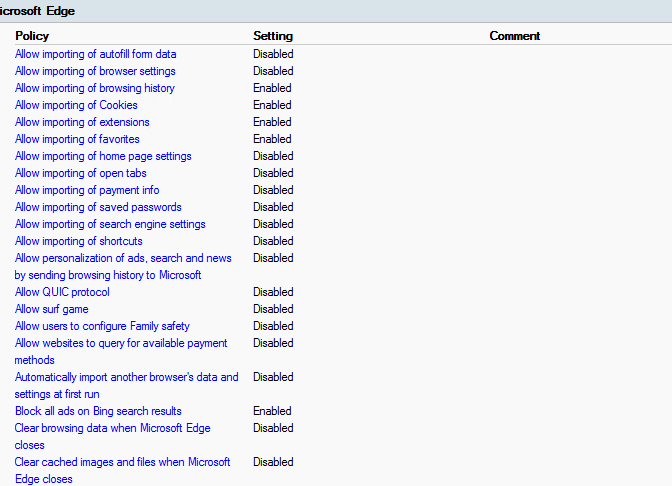The image size is (672, 486).
Task: Open 'Allow users to configure Family safety'
Action: click(102, 326)
